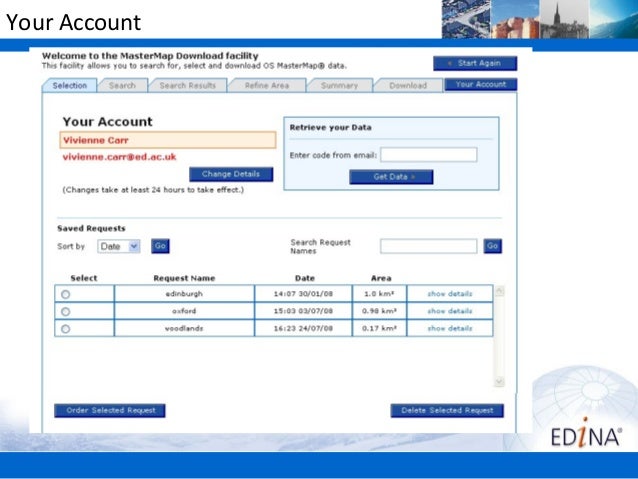Click Go beside Search Request Names field

pos(492,246)
